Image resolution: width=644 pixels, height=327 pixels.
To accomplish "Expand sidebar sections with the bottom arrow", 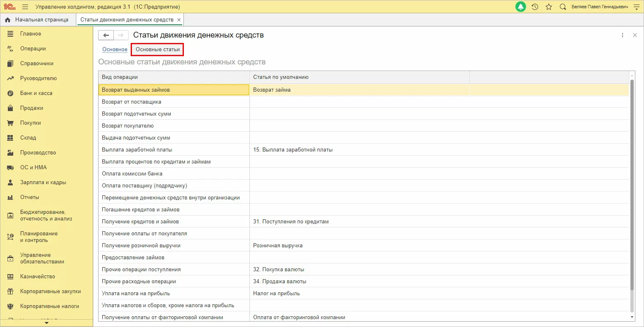I will tap(47, 323).
